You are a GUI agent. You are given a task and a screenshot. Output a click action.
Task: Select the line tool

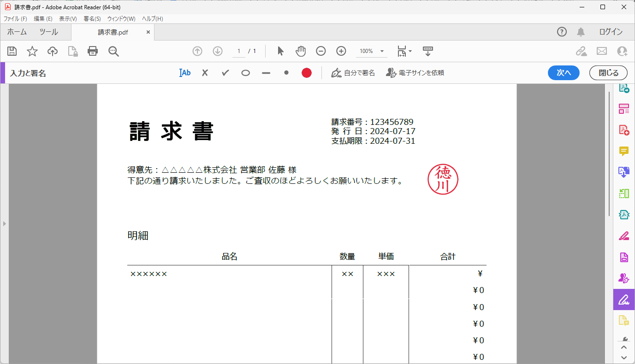(266, 73)
